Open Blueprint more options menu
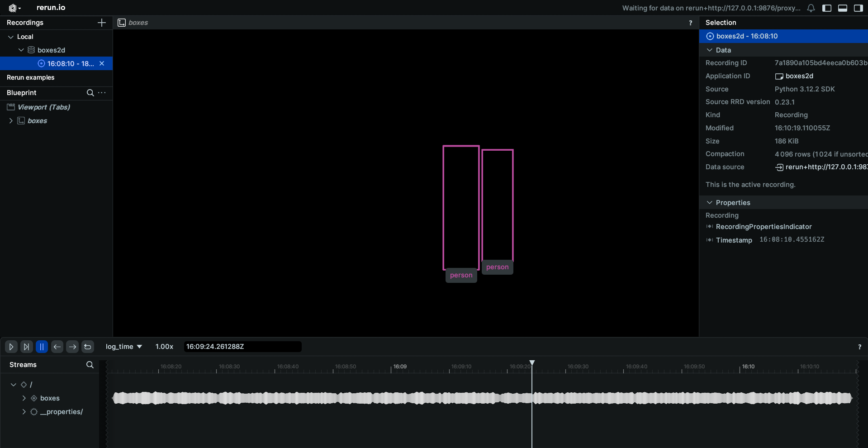 [102, 93]
